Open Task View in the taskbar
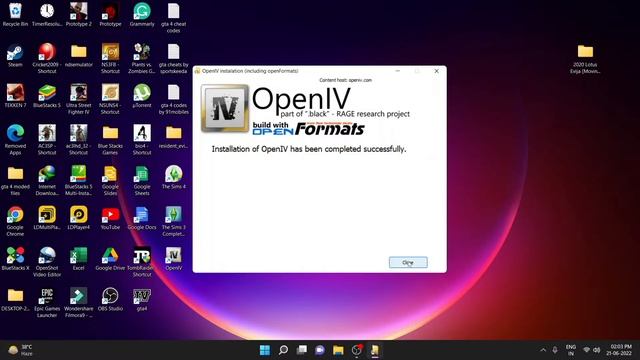Image resolution: width=640 pixels, height=360 pixels. coord(302,350)
